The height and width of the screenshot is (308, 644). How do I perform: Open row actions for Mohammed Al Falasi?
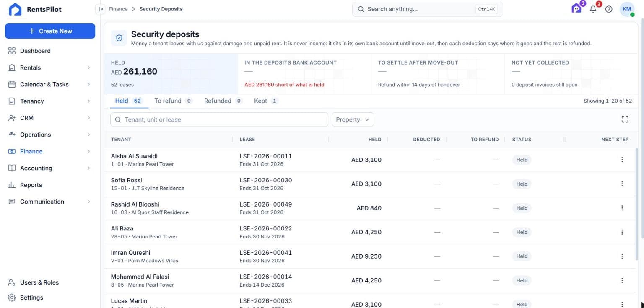622,280
